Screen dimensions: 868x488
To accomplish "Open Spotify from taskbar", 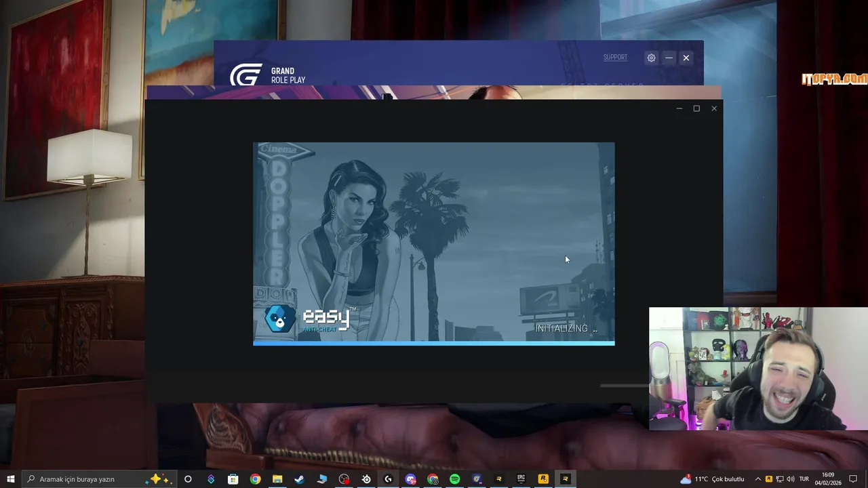I will point(455,479).
